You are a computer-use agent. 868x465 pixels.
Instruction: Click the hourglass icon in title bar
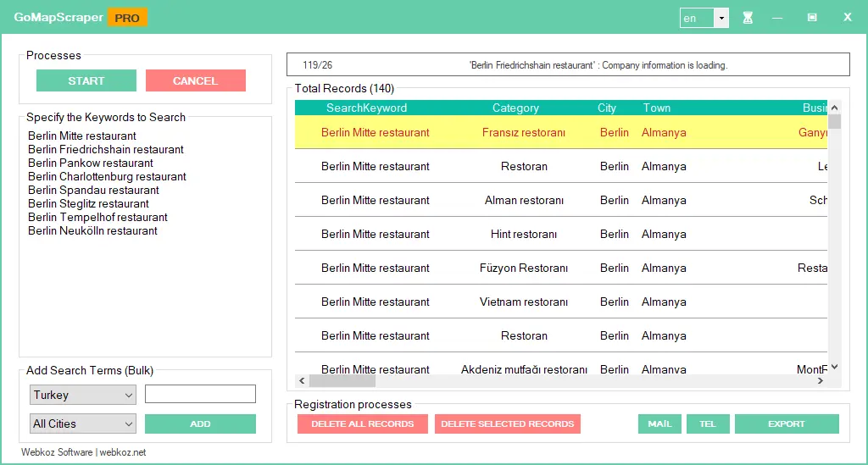pyautogui.click(x=748, y=18)
